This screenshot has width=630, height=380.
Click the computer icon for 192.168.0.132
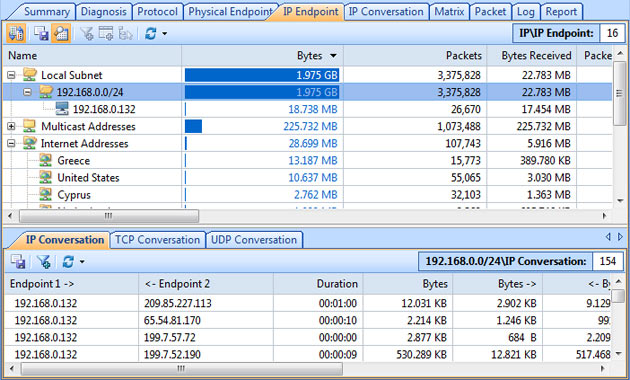[x=62, y=109]
